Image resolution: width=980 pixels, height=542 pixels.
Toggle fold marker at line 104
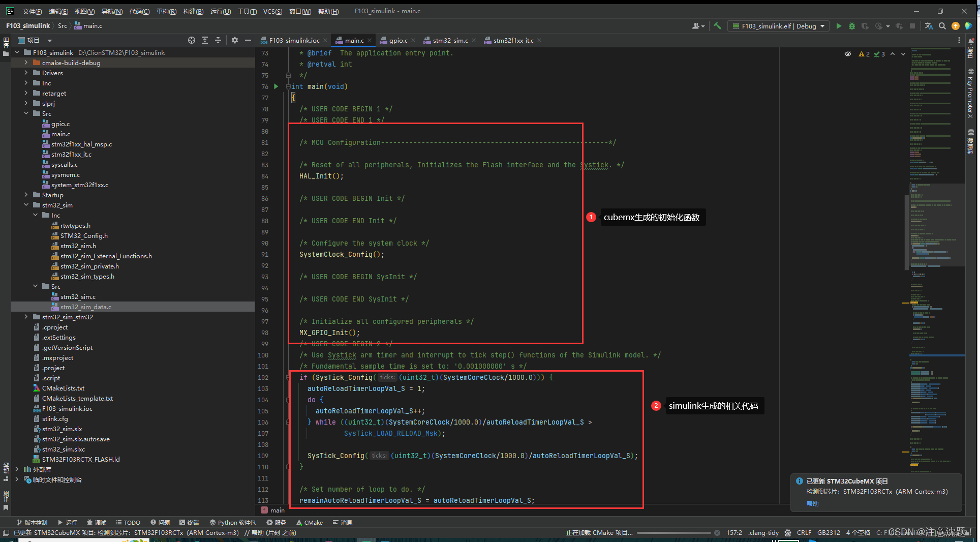click(288, 400)
